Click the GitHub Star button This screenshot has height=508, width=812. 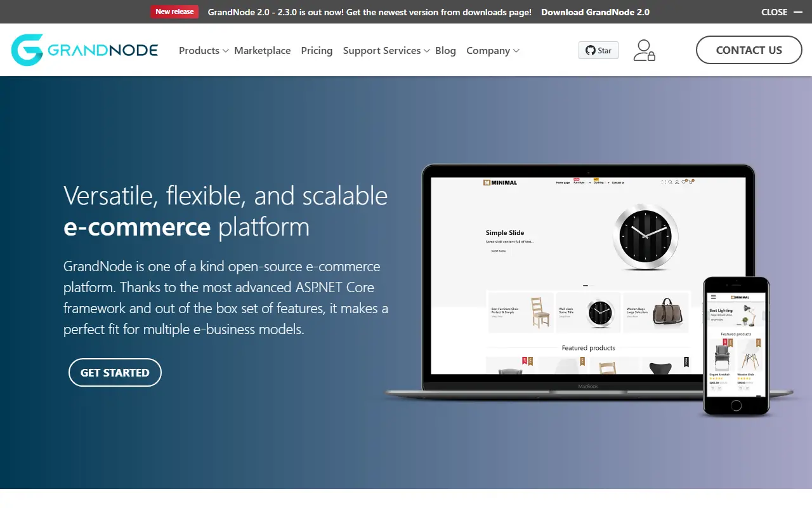(x=598, y=50)
